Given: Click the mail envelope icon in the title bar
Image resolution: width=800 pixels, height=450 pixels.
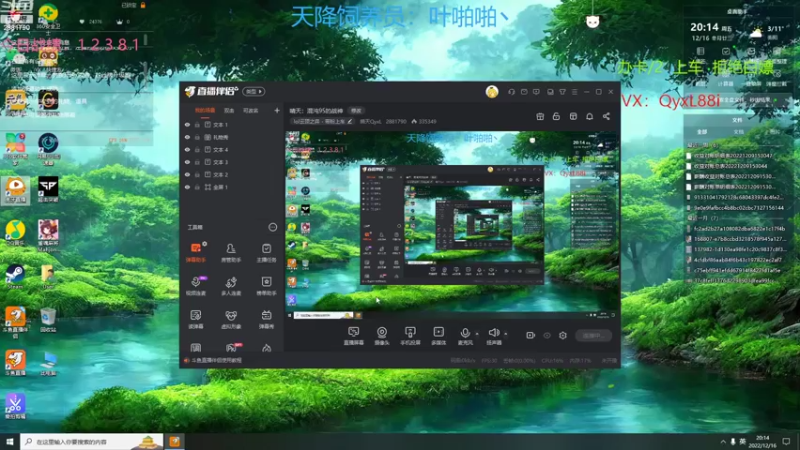Looking at the screenshot, I should (x=524, y=92).
